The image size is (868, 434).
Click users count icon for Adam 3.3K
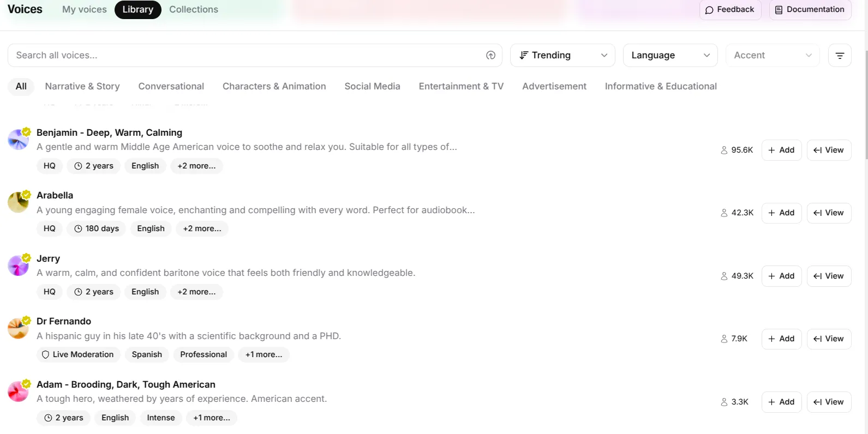724,402
